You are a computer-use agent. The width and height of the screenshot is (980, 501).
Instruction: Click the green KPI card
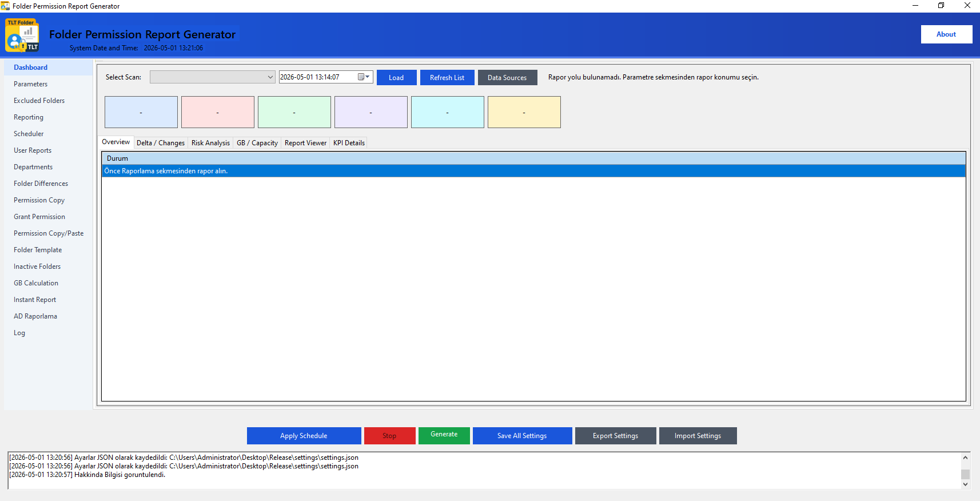[294, 112]
